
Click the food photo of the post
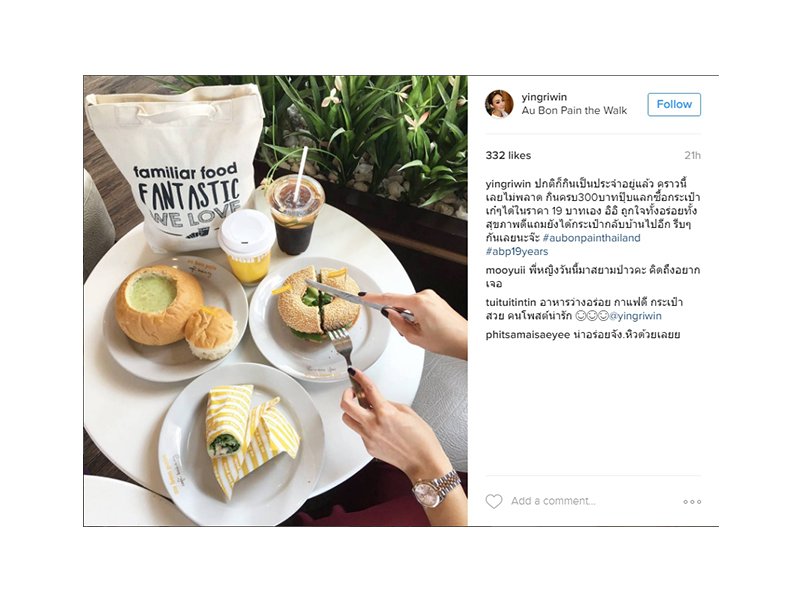pyautogui.click(x=276, y=301)
